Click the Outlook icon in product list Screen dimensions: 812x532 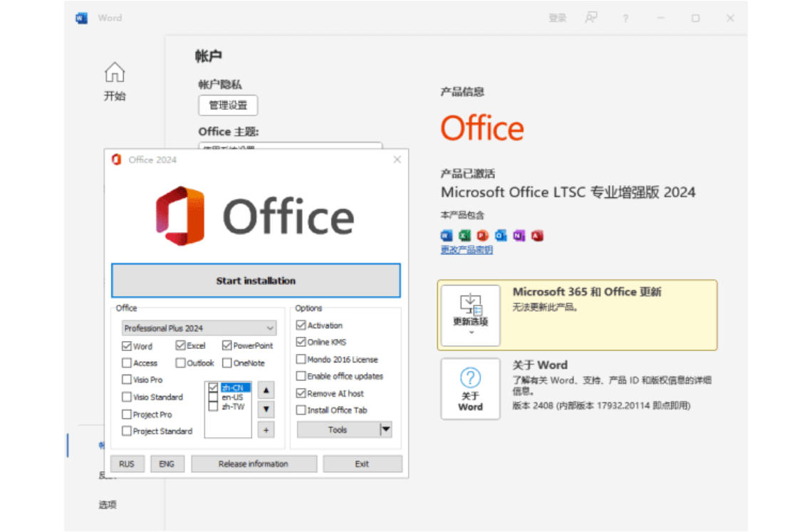501,235
